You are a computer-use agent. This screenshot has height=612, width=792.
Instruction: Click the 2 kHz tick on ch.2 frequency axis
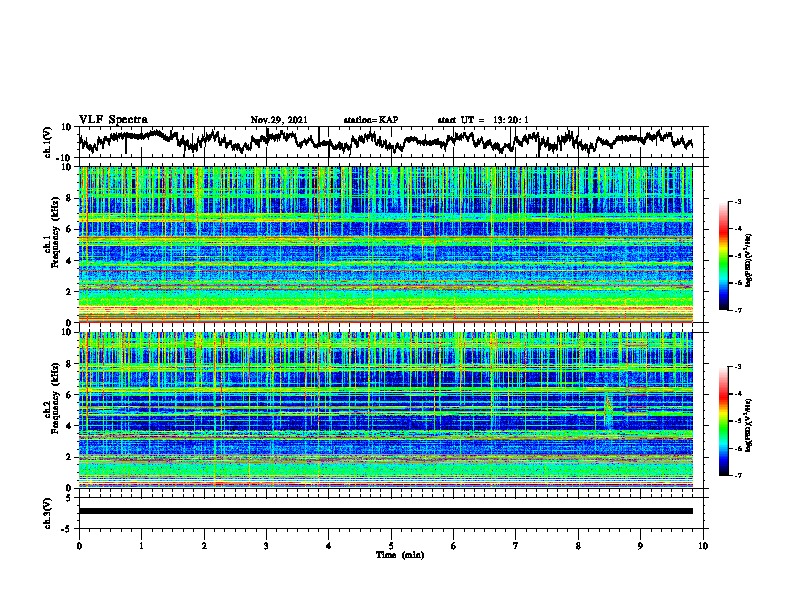[70, 457]
